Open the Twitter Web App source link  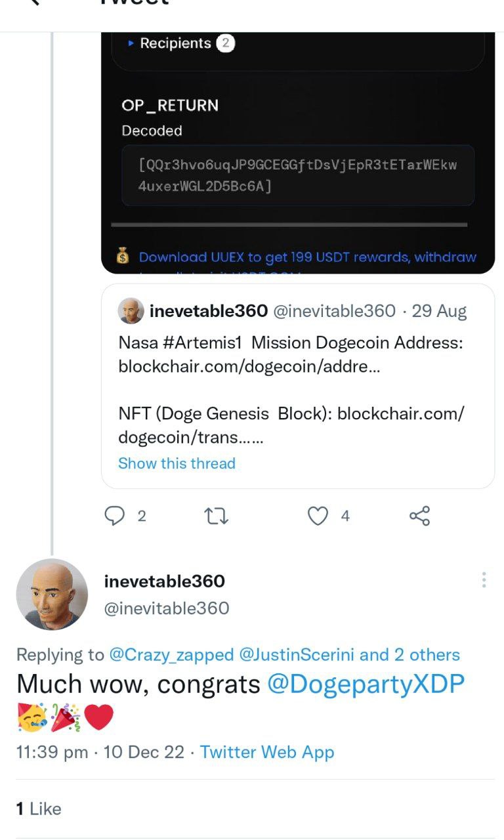pos(267,752)
